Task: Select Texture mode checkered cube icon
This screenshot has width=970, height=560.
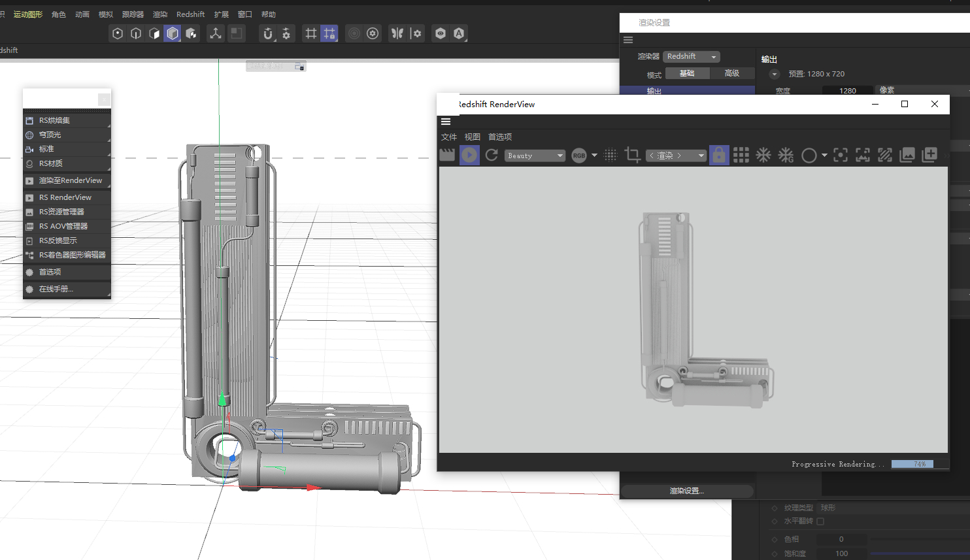Action: click(x=191, y=33)
